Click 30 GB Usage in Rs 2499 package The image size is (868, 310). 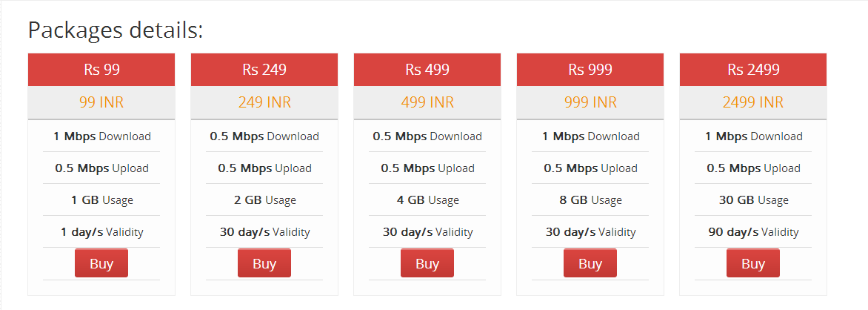(753, 200)
